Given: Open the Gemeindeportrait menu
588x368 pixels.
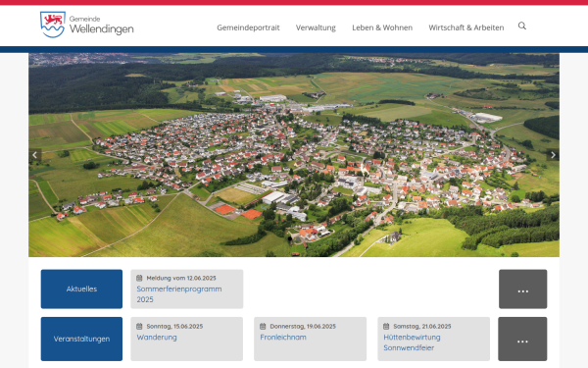Looking at the screenshot, I should coord(248,27).
